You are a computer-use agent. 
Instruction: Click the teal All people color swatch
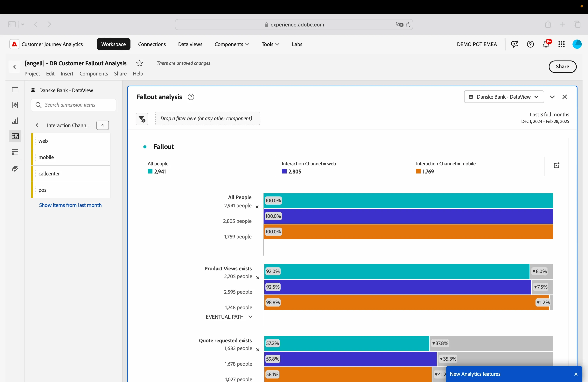(x=150, y=171)
